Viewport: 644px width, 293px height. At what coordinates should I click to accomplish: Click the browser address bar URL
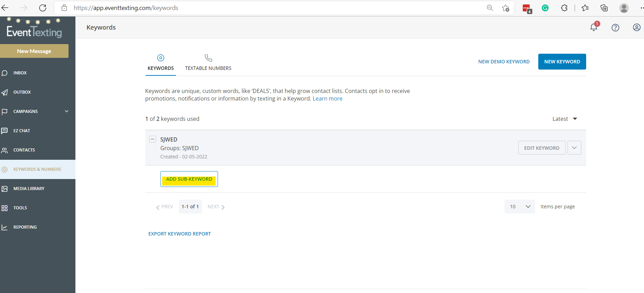[x=126, y=8]
